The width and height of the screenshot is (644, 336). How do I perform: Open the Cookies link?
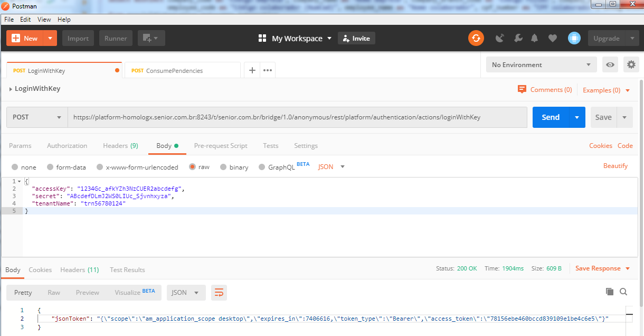[601, 145]
